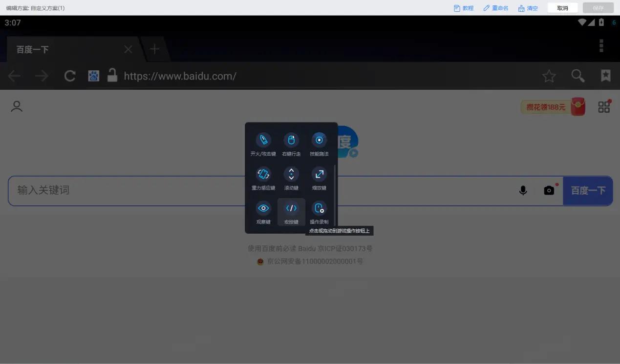620x364 pixels.
Task: Open the Baidu apps grid icon
Action: coord(604,107)
